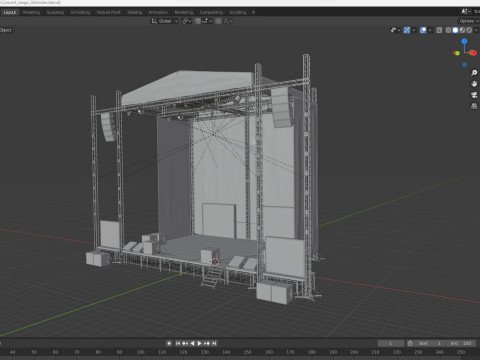The height and width of the screenshot is (360, 480).
Task: Jump to next keyframe
Action: click(x=207, y=343)
